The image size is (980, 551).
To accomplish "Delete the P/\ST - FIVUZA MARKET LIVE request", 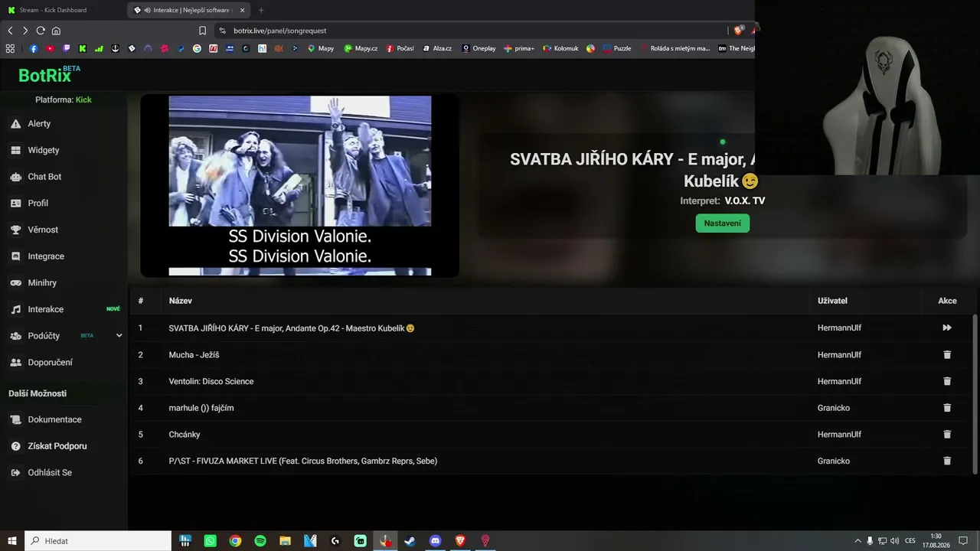I will point(947,461).
